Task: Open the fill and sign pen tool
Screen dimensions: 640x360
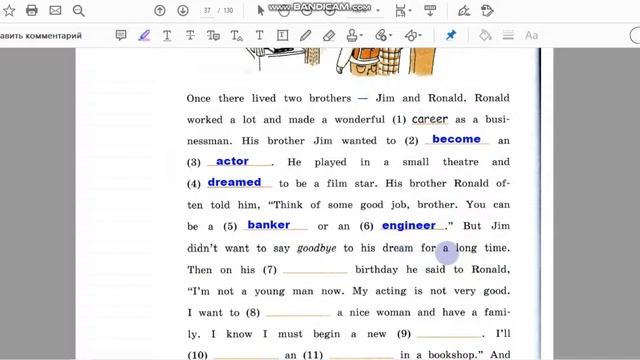Action: click(464, 11)
